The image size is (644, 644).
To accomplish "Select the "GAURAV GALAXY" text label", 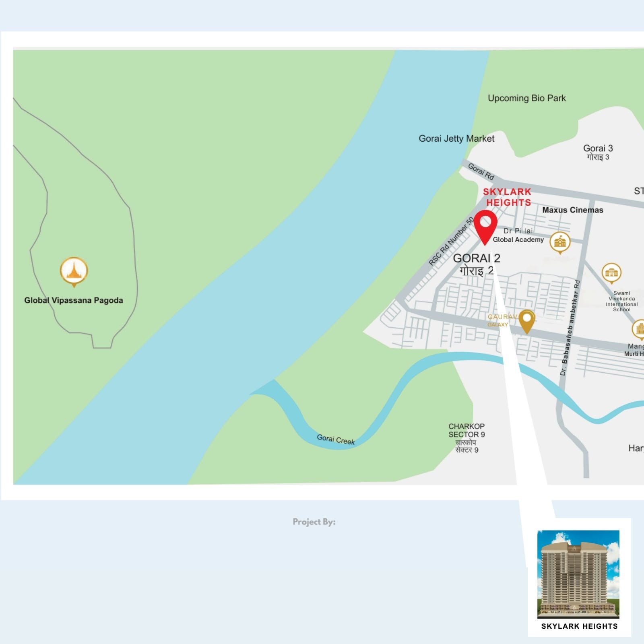I will tap(502, 320).
